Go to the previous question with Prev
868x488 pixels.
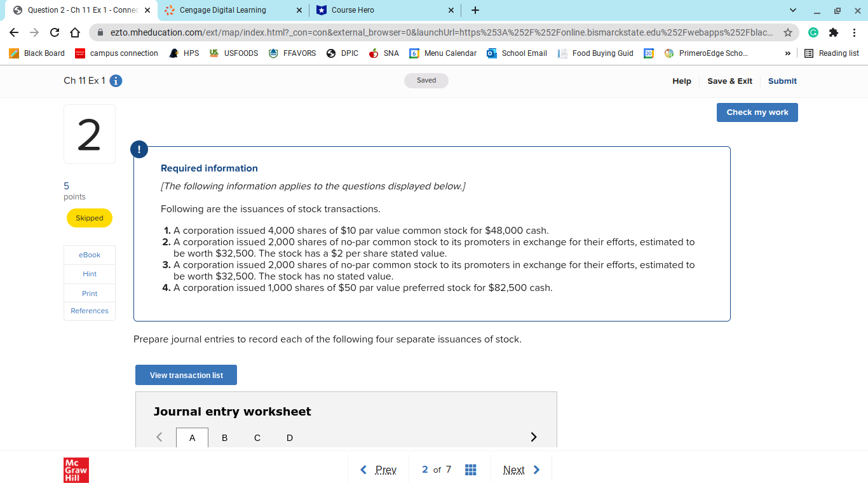click(378, 470)
